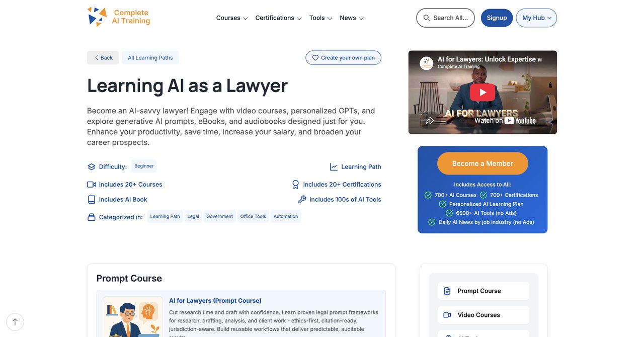Viewport: 644px width, 337px height.
Task: Expand the Courses menu
Action: tap(232, 18)
